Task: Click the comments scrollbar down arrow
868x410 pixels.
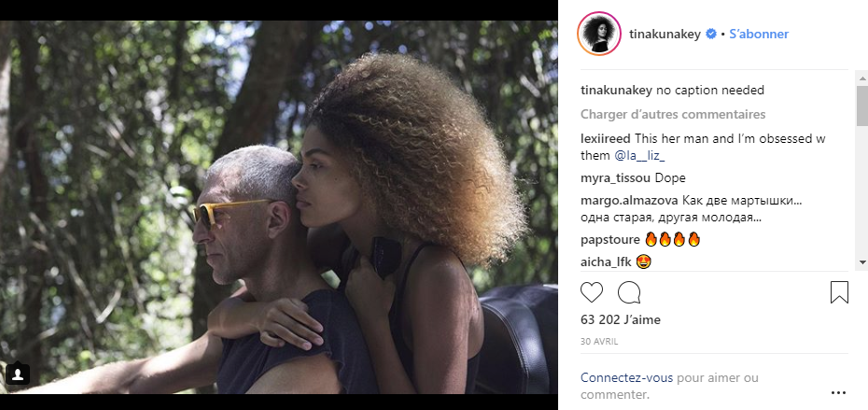Action: click(861, 262)
